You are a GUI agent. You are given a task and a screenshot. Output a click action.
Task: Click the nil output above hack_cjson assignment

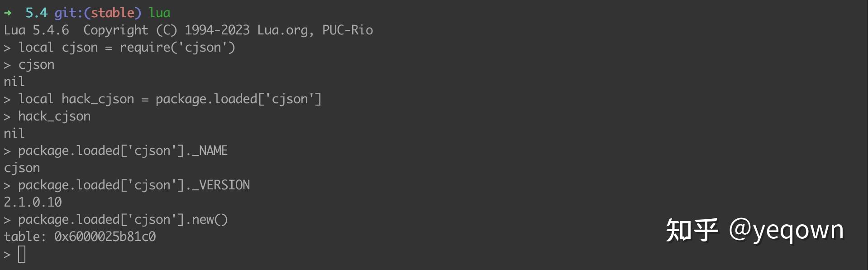point(14,82)
